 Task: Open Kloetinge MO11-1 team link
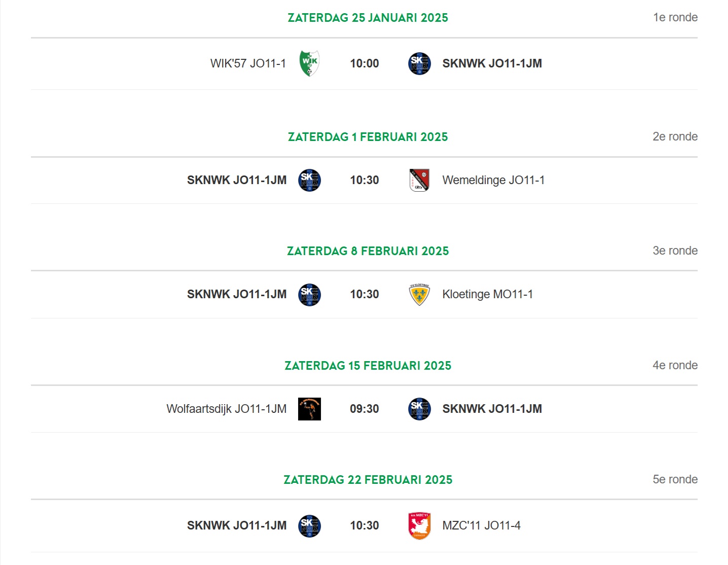pyautogui.click(x=487, y=294)
